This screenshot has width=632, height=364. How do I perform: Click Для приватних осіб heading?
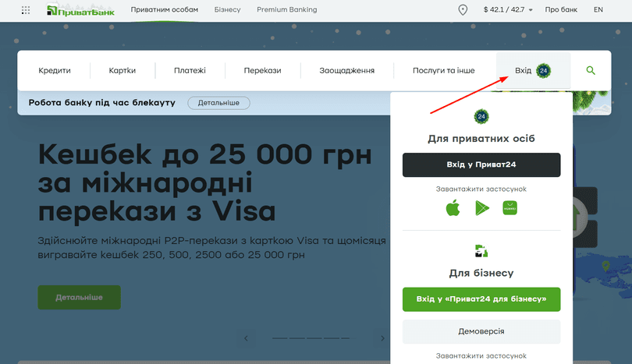coord(481,139)
